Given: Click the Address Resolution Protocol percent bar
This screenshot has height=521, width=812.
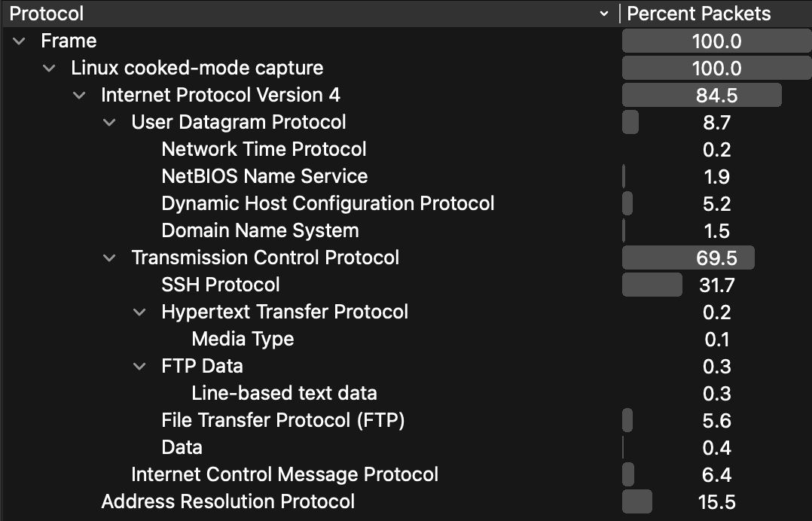Looking at the screenshot, I should tap(637, 502).
